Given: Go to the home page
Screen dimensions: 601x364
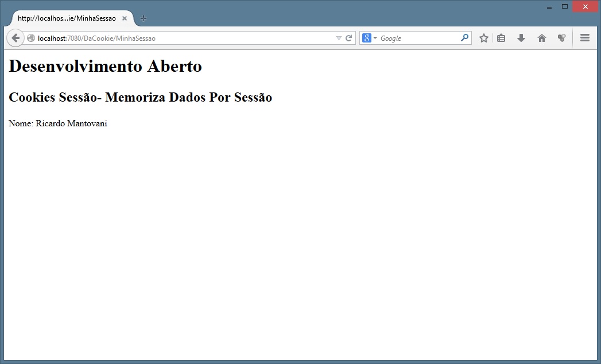Looking at the screenshot, I should [x=541, y=38].
